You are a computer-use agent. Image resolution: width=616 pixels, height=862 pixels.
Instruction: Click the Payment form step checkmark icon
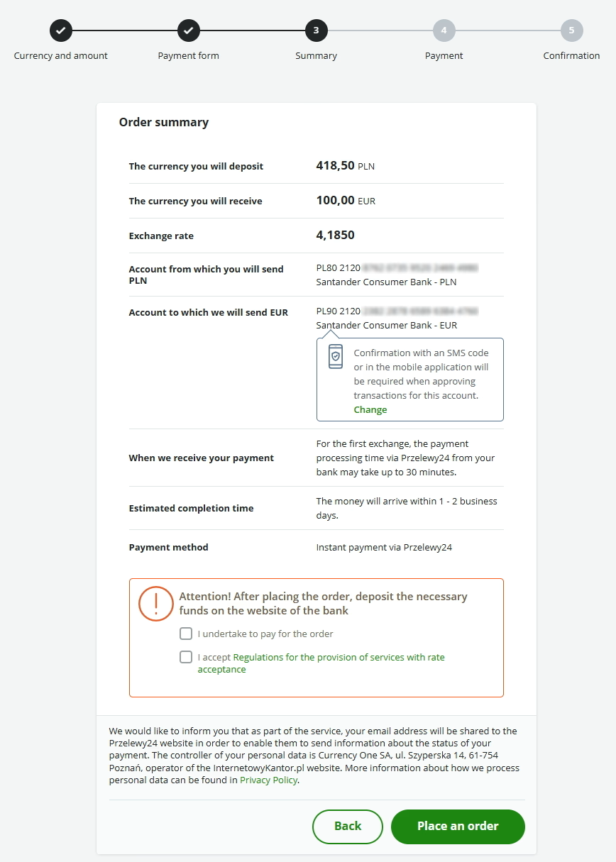(x=189, y=31)
